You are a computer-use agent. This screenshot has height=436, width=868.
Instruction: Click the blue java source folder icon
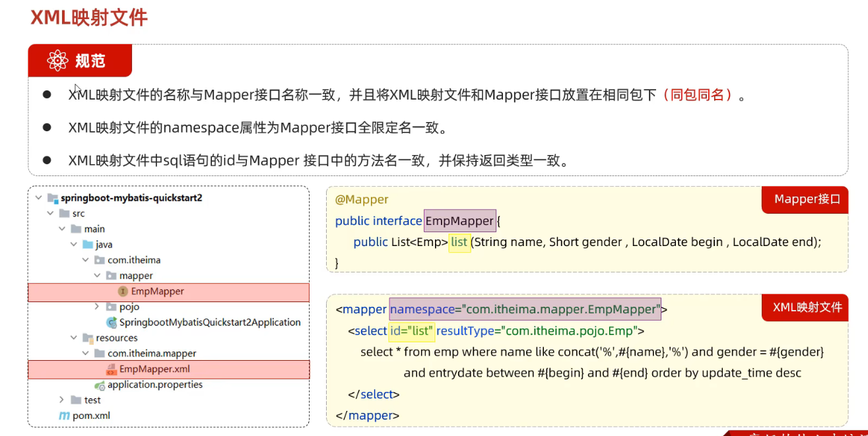click(87, 245)
